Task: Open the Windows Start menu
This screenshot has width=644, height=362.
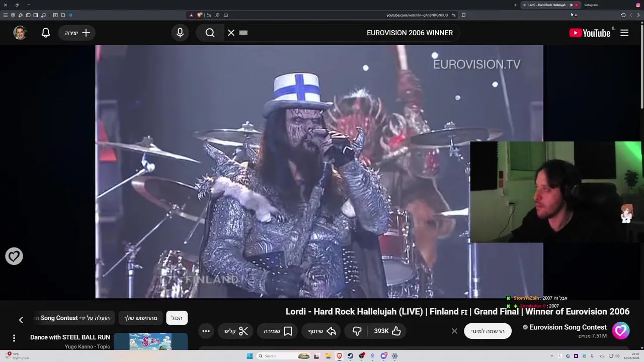Action: click(x=250, y=356)
